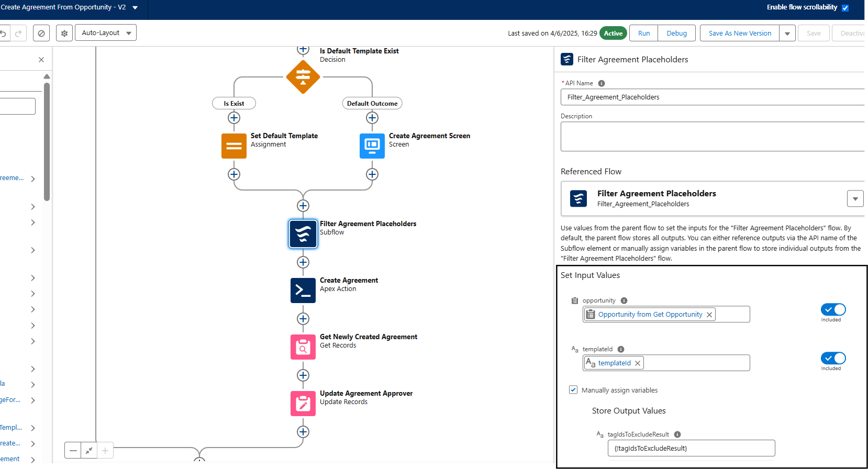Show opportunity input info icon
The image size is (868, 469).
(624, 300)
